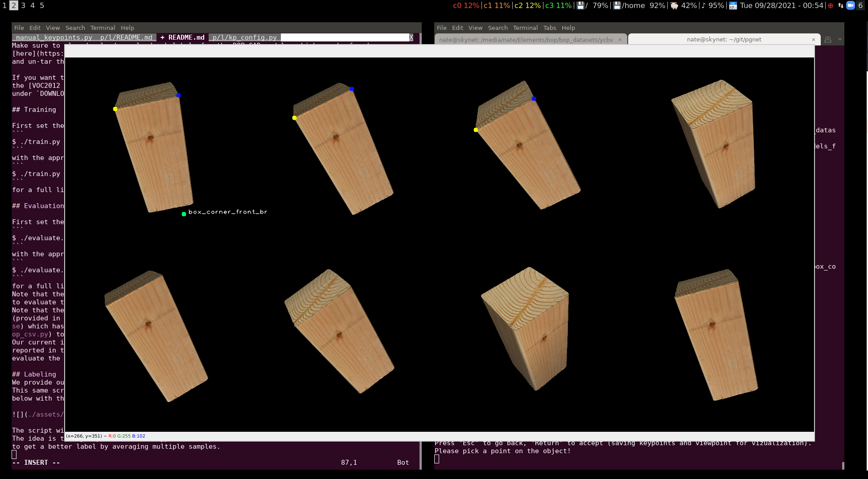868x479 pixels.
Task: Switch to workspace 3
Action: coord(23,5)
